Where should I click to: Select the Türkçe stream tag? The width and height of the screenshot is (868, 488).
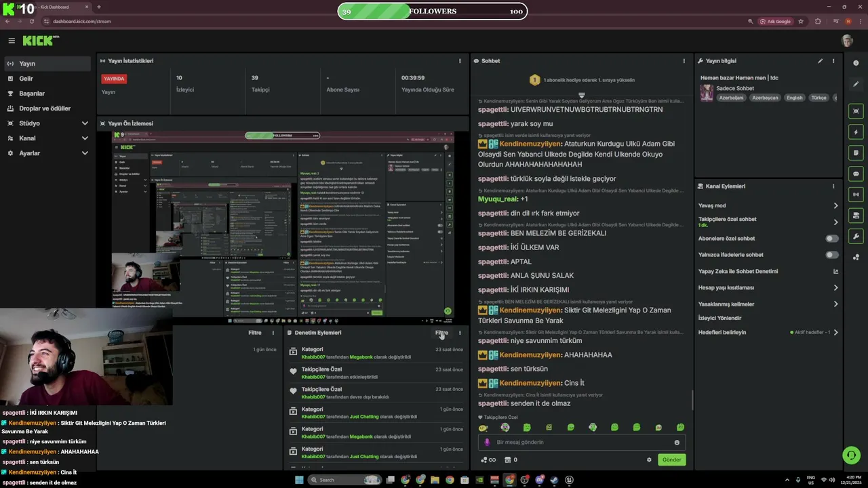click(x=819, y=98)
